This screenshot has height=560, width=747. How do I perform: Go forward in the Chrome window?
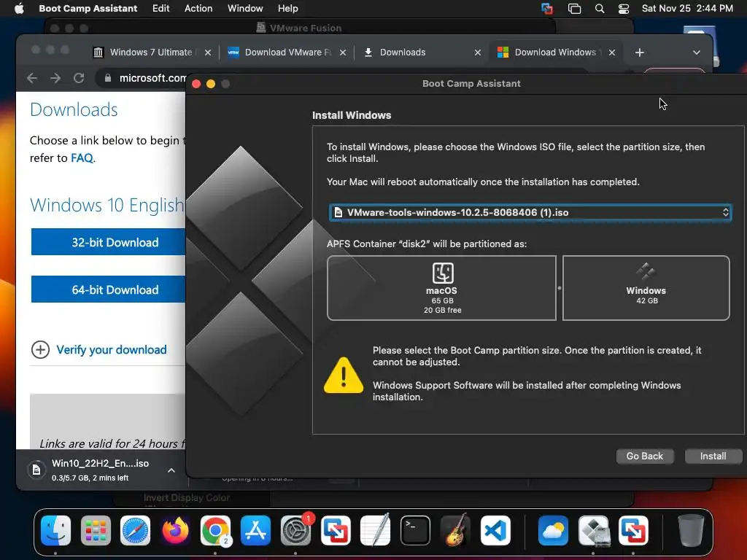[55, 78]
